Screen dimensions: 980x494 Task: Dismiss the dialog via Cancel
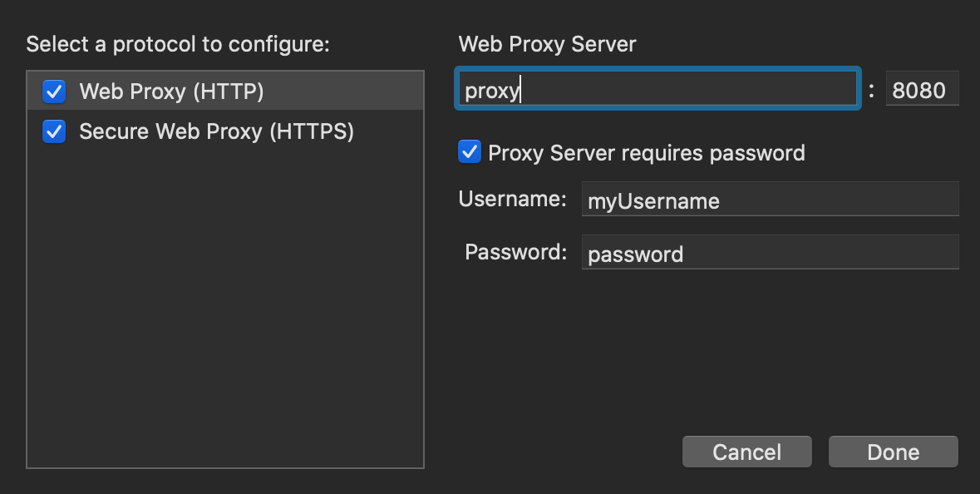[x=746, y=452]
